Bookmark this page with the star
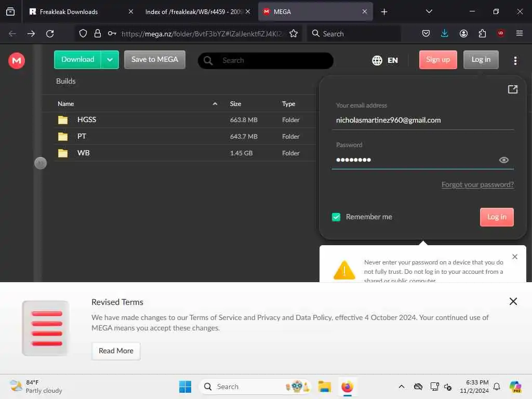Image resolution: width=532 pixels, height=399 pixels. click(294, 34)
